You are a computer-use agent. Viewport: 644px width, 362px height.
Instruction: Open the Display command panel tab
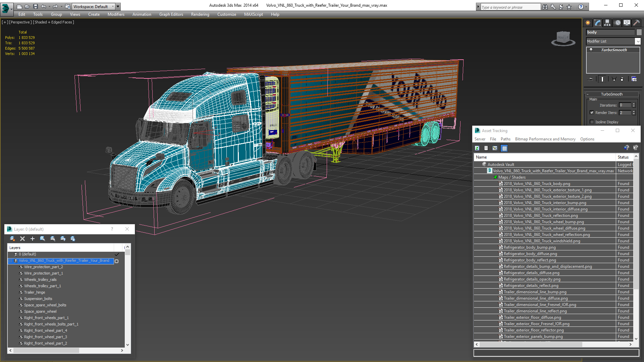coord(627,23)
